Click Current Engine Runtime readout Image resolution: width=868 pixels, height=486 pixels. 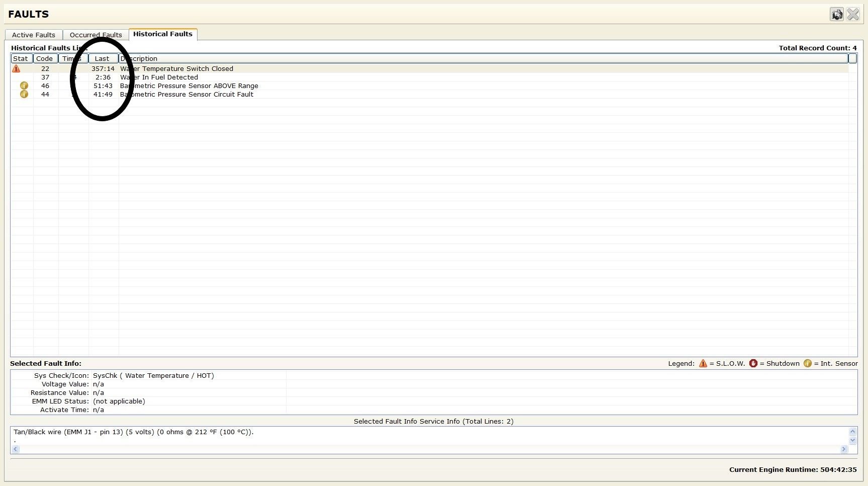click(793, 469)
